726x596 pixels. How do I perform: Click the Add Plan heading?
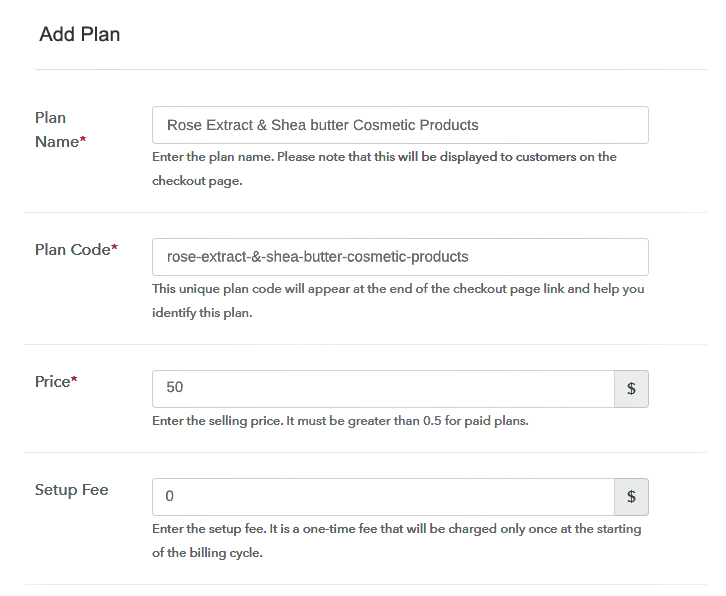point(80,35)
